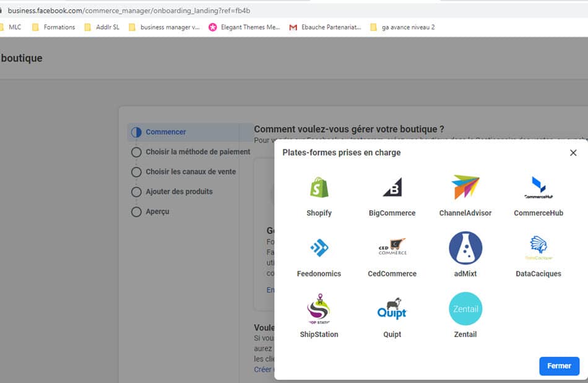The height and width of the screenshot is (383, 588).
Task: Click the Comment voulez-vous gérer votre boutique heading
Action: pyautogui.click(x=349, y=129)
